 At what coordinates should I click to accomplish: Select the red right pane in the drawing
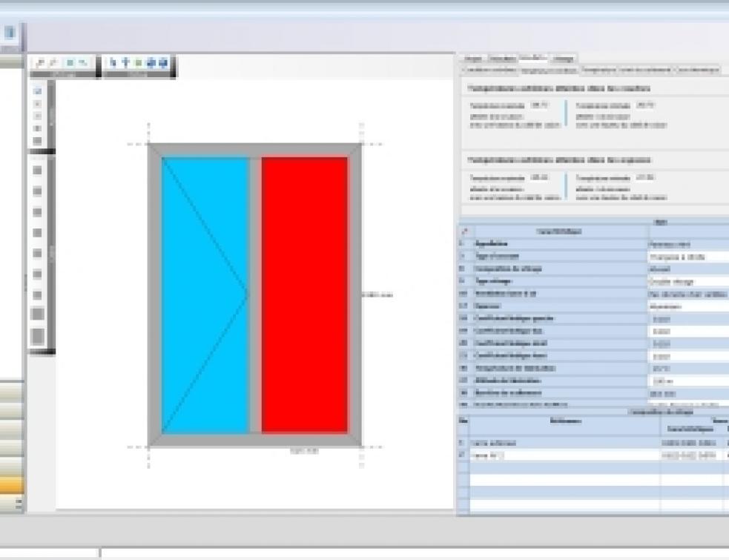point(305,295)
